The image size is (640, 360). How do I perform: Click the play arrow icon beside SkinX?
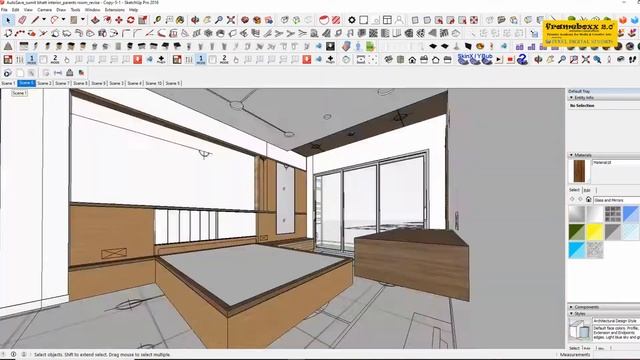point(499,60)
